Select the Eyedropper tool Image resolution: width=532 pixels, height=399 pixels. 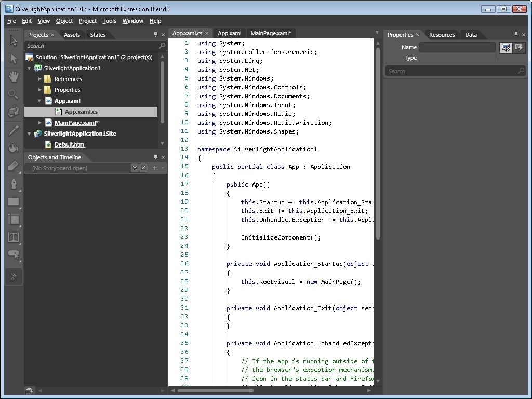click(14, 130)
